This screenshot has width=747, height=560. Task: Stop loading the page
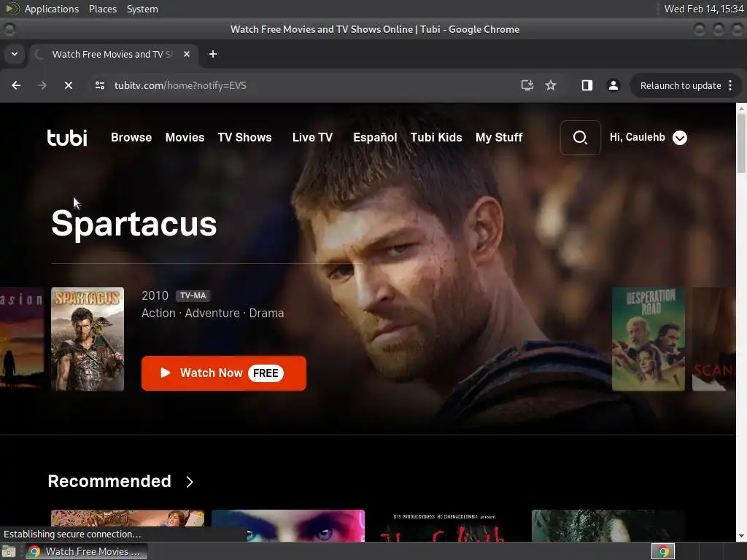click(68, 86)
